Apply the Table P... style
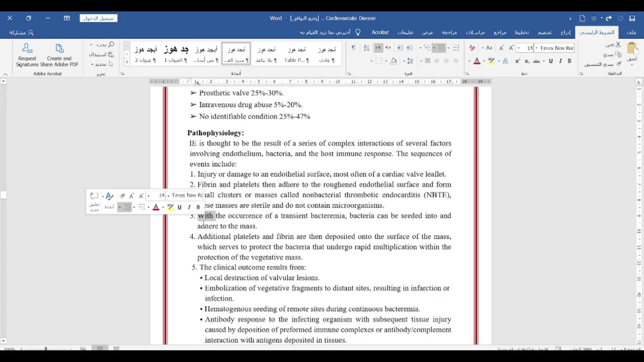Viewport: 644px width, 362px height. [296, 54]
